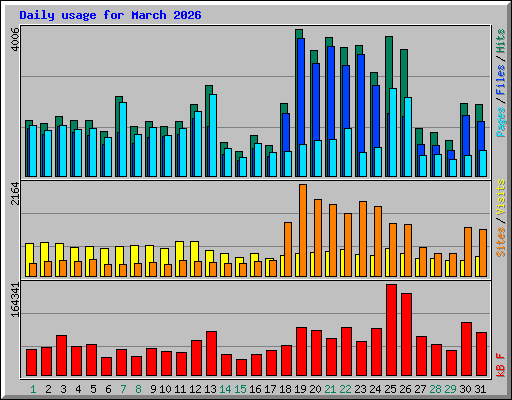The width and height of the screenshot is (512, 400).
Task: Click weekend day label 15
Action: tap(240, 389)
